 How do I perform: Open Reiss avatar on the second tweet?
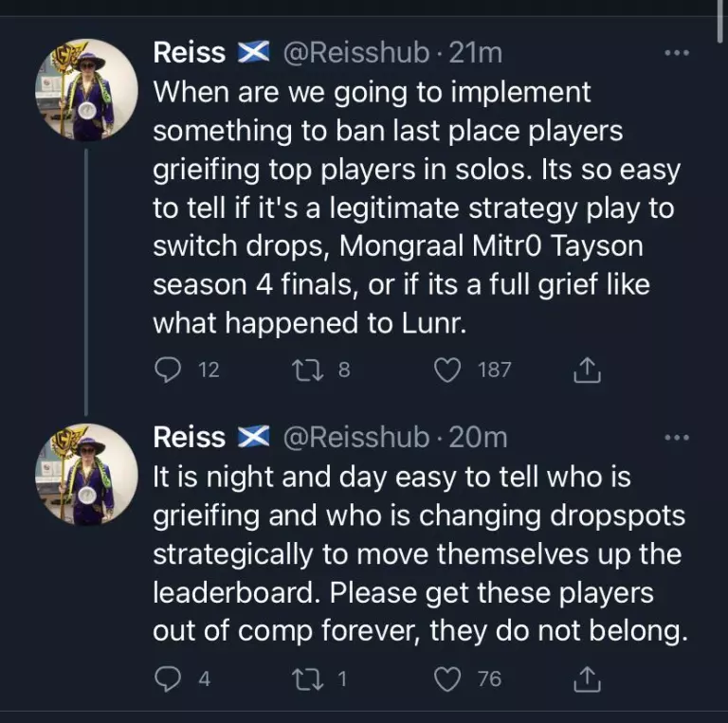tap(86, 475)
